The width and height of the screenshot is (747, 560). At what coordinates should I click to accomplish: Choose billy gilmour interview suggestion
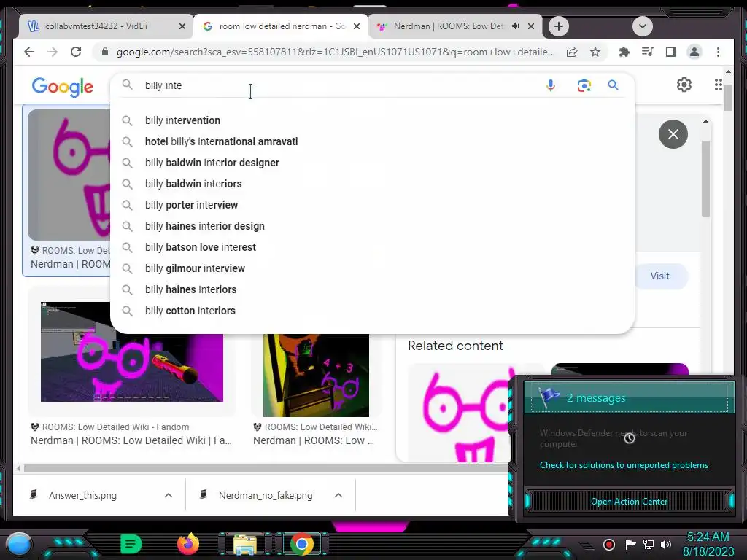tap(372, 268)
